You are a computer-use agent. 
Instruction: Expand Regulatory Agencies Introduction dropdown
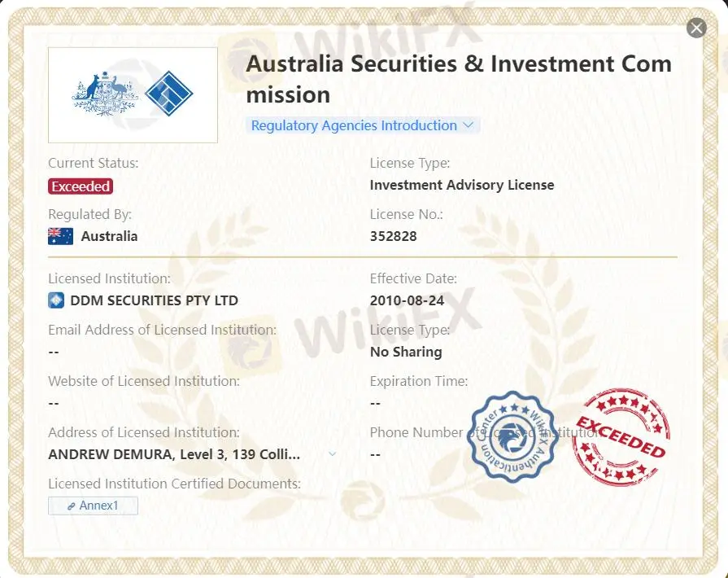pos(363,125)
